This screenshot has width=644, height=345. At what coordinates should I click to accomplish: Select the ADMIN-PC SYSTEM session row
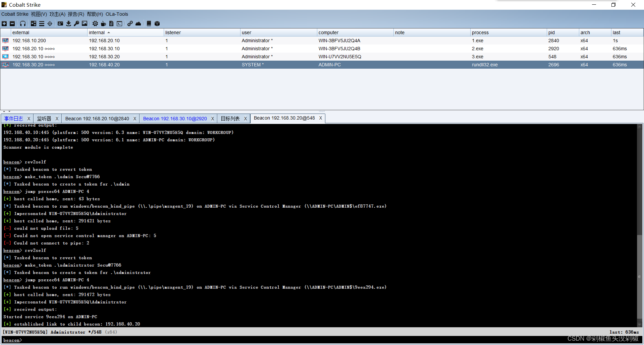pos(322,65)
